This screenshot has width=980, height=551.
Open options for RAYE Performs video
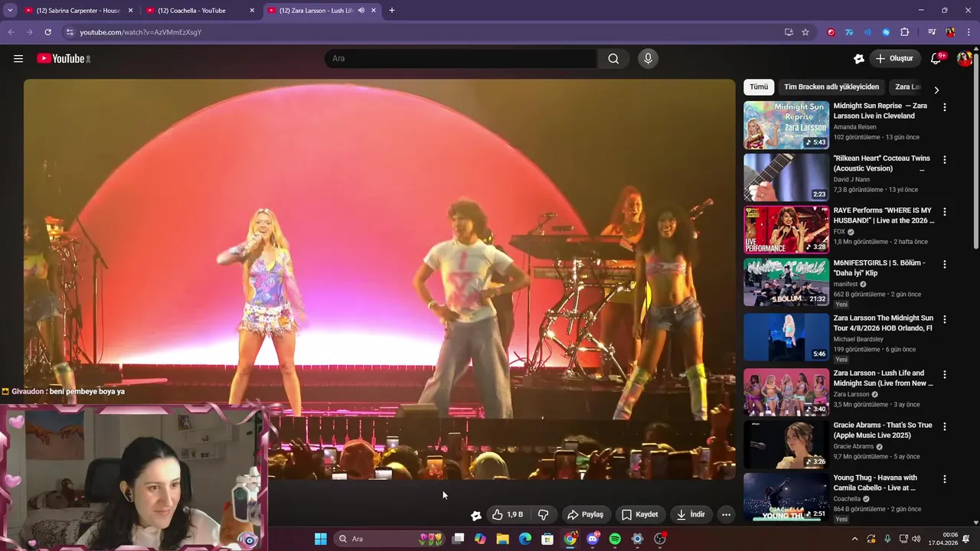[944, 212]
